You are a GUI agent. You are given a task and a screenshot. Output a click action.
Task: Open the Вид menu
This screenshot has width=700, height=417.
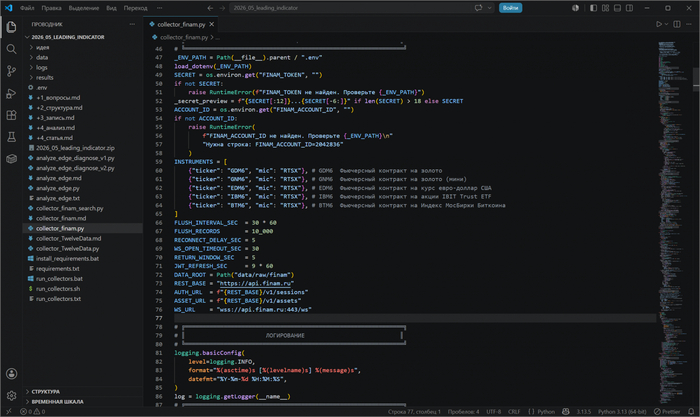[111, 8]
